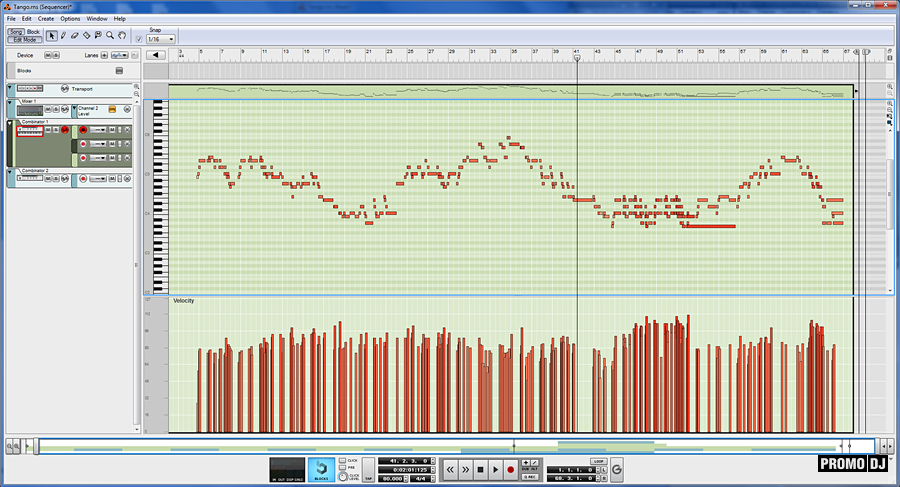Click the return-to-start arrow button above ruler
This screenshot has width=900, height=487.
point(156,55)
